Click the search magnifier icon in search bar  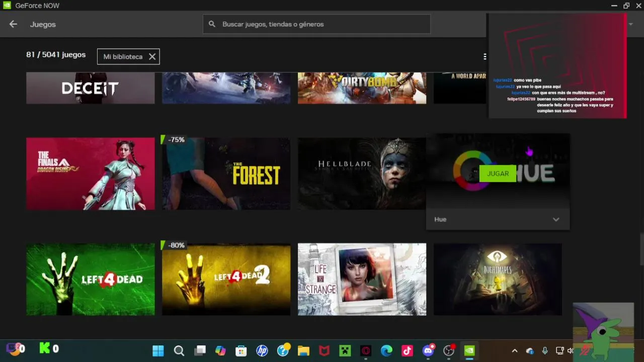(212, 24)
